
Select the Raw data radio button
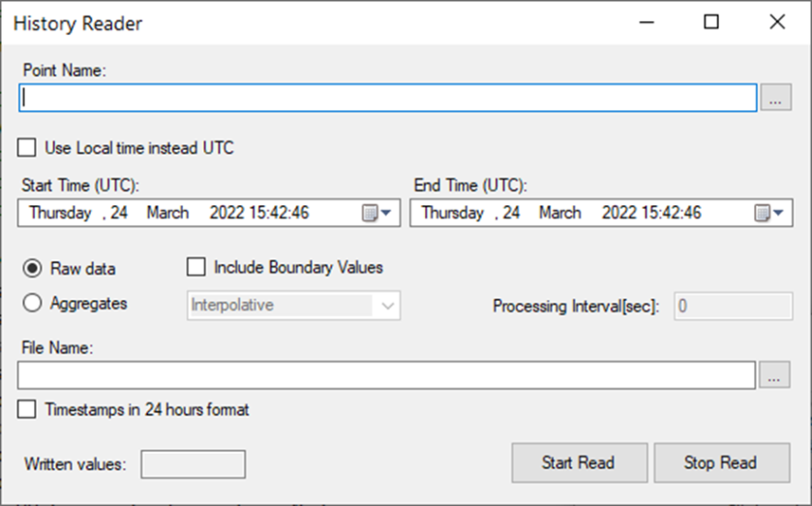(x=32, y=269)
